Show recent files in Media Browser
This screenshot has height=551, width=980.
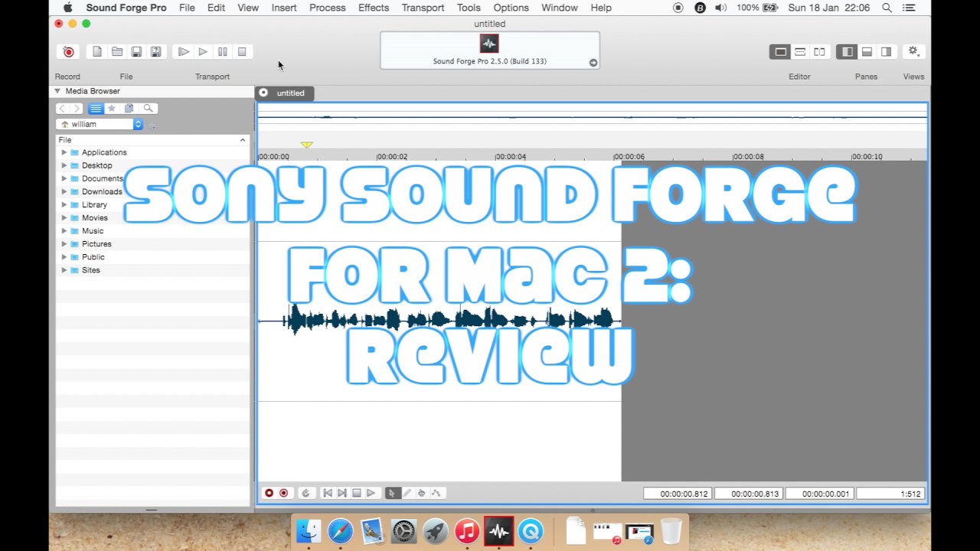(129, 109)
